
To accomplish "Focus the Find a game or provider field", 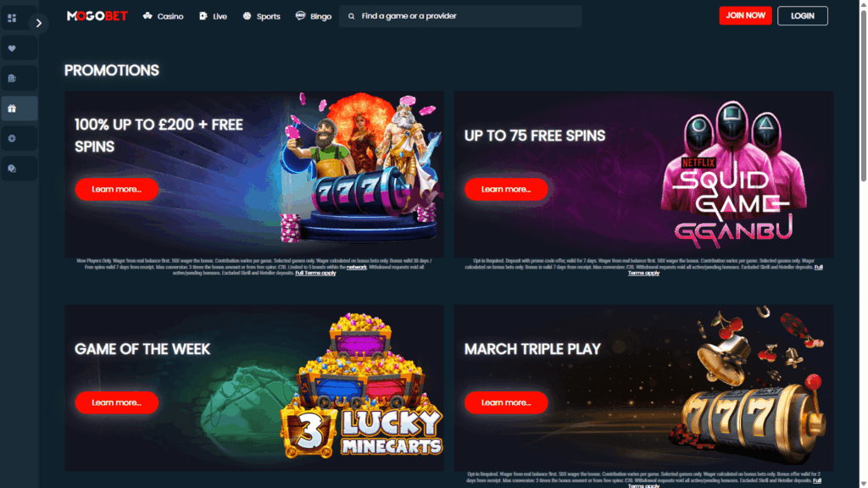I will pos(460,16).
